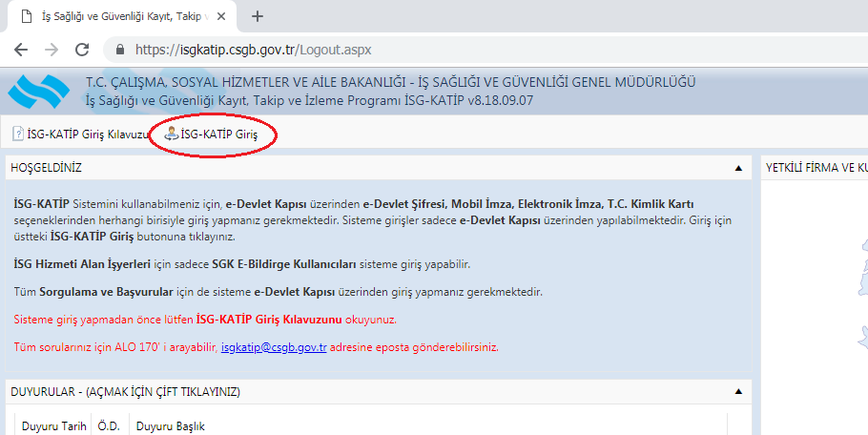Click the red İSG-KATİP Giriş Kılavuzunu text
Screen dimensions: 868x435
point(269,320)
